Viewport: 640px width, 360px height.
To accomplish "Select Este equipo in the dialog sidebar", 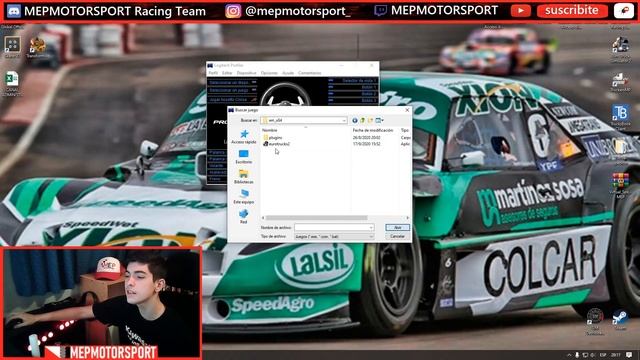I will point(244,197).
